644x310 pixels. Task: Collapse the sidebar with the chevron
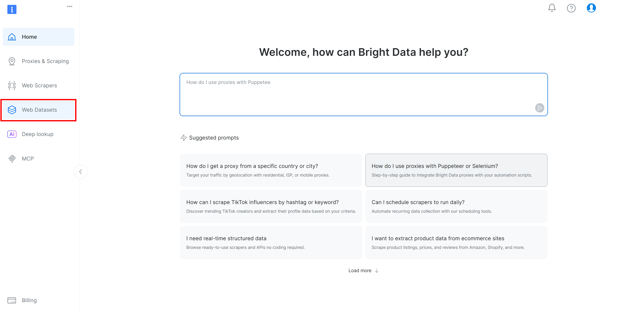(x=80, y=172)
